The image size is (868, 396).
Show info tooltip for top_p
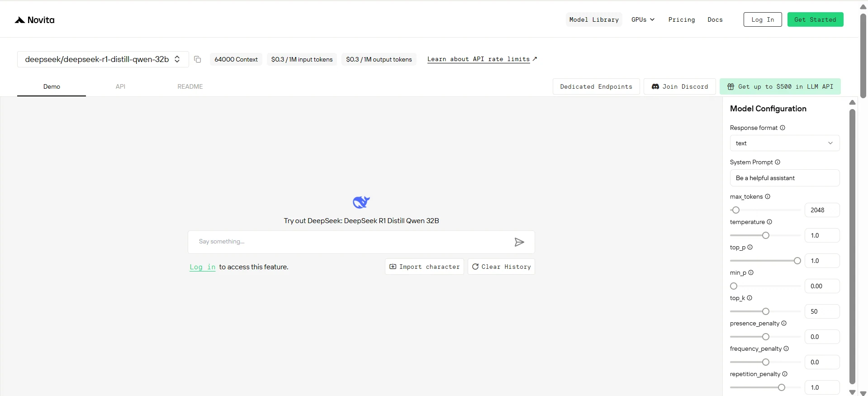(750, 247)
